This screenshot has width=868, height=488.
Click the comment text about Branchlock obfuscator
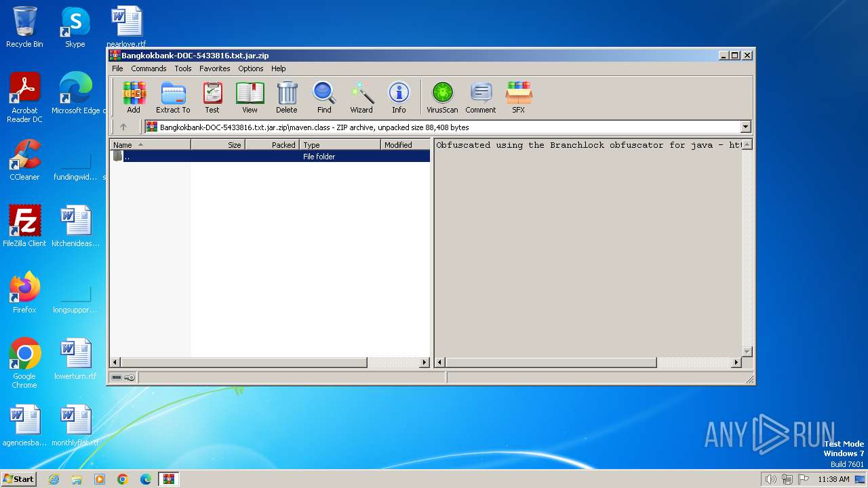click(x=589, y=145)
